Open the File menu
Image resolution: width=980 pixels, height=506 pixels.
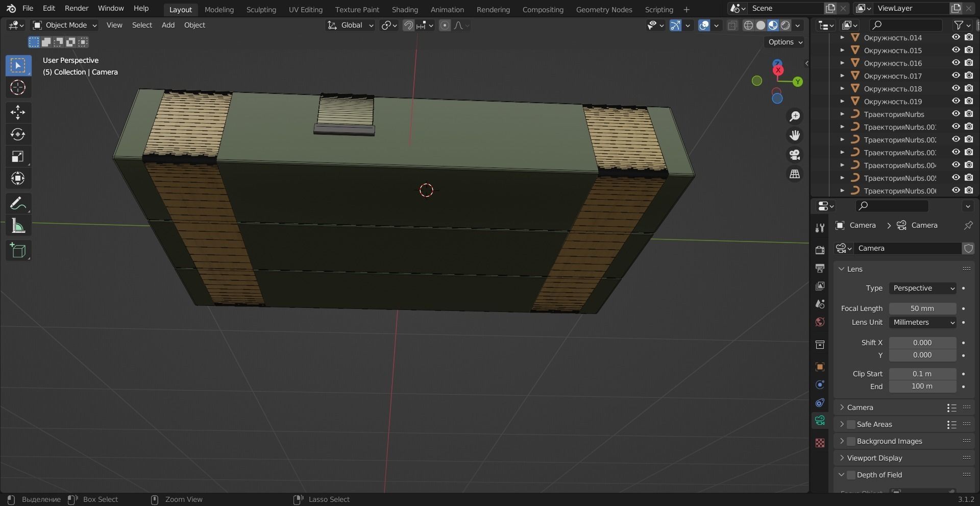coord(28,8)
